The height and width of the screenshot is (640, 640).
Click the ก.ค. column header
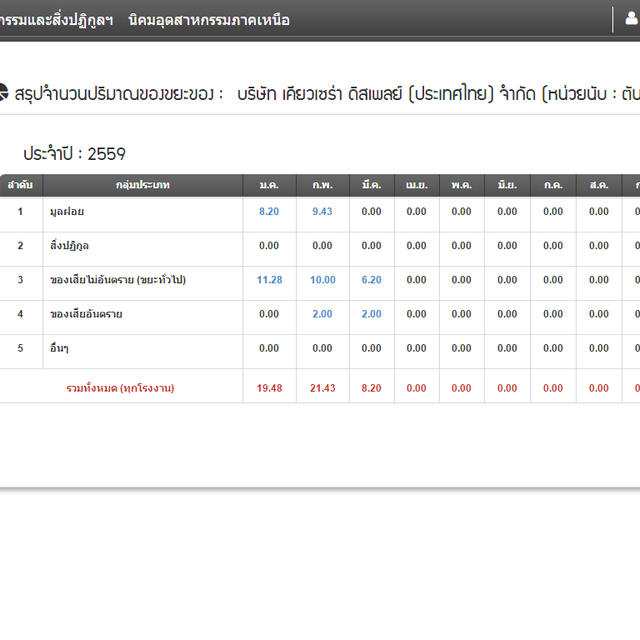pos(553,185)
